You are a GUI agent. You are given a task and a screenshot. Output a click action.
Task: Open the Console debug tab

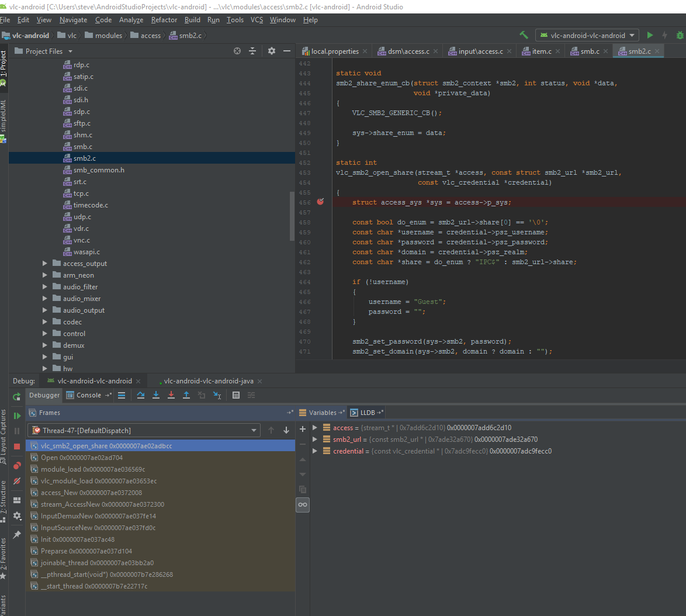[88, 395]
